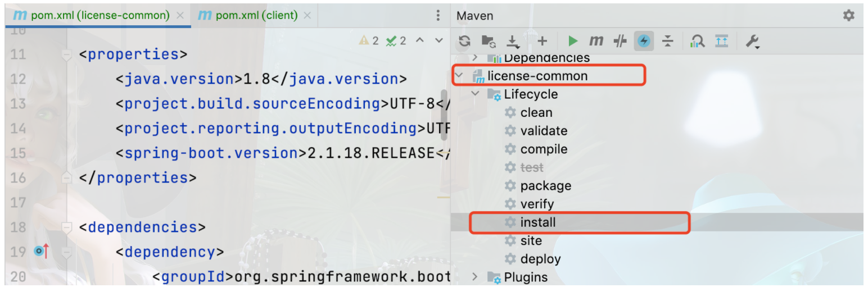868x292 pixels.
Task: Run the selected Maven build
Action: click(573, 41)
